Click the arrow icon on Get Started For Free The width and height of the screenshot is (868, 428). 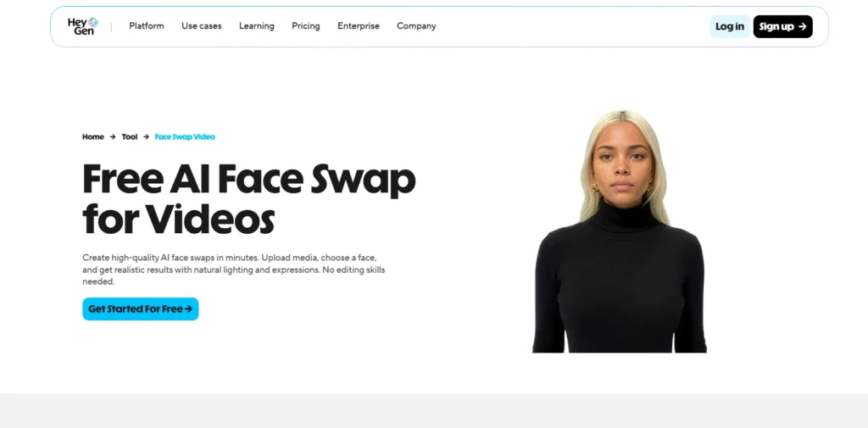coord(189,309)
